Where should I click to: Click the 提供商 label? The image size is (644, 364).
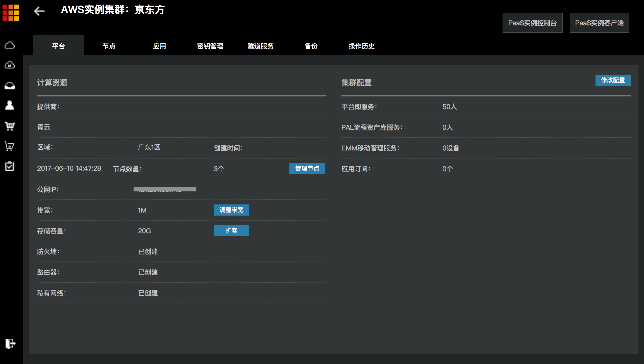click(x=48, y=107)
